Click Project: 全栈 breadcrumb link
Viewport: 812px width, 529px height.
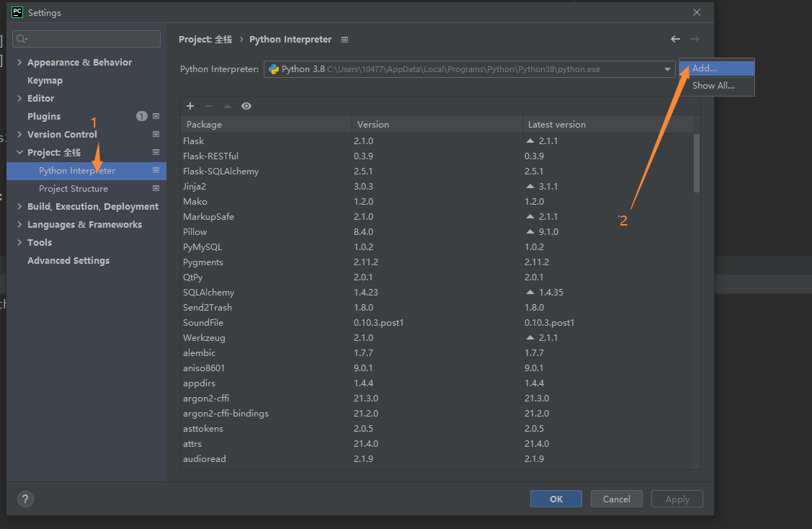[205, 40]
